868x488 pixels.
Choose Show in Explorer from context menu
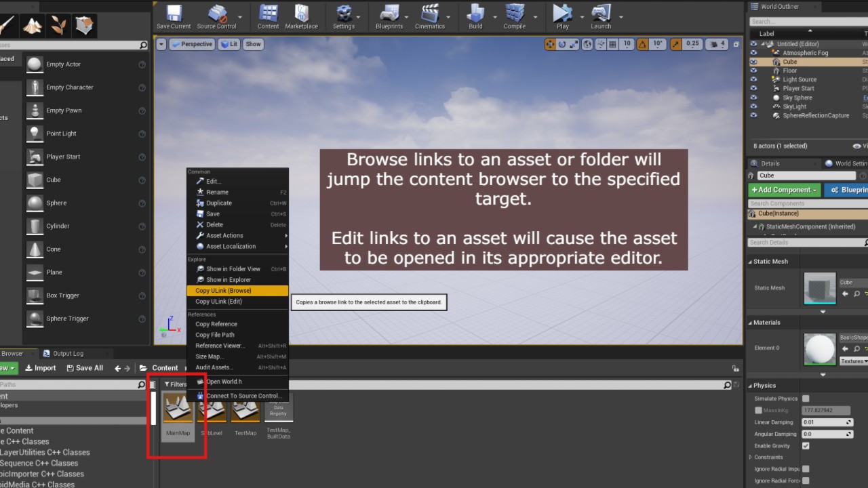pos(228,280)
